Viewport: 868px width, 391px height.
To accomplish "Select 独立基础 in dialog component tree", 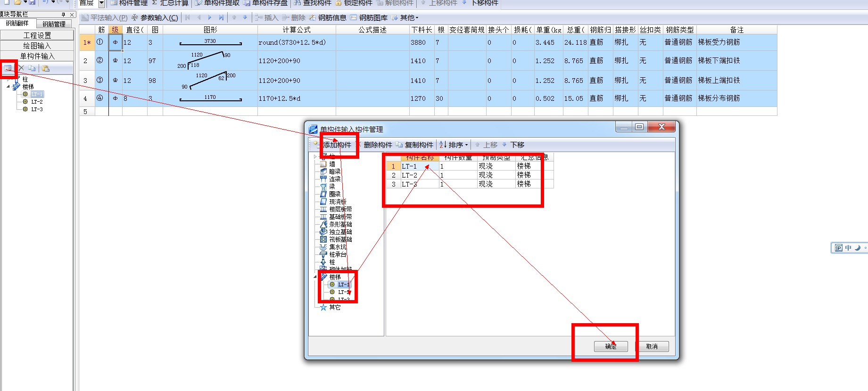I will (x=340, y=232).
